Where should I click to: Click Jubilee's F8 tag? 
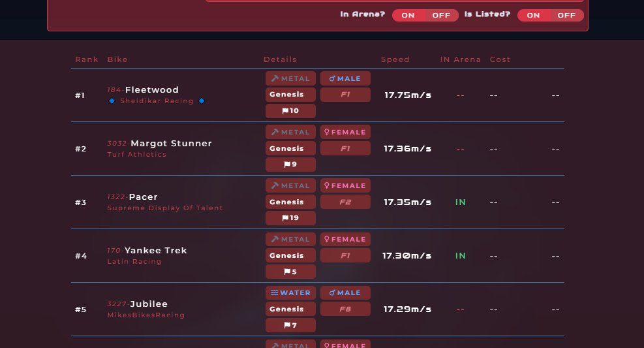point(345,309)
